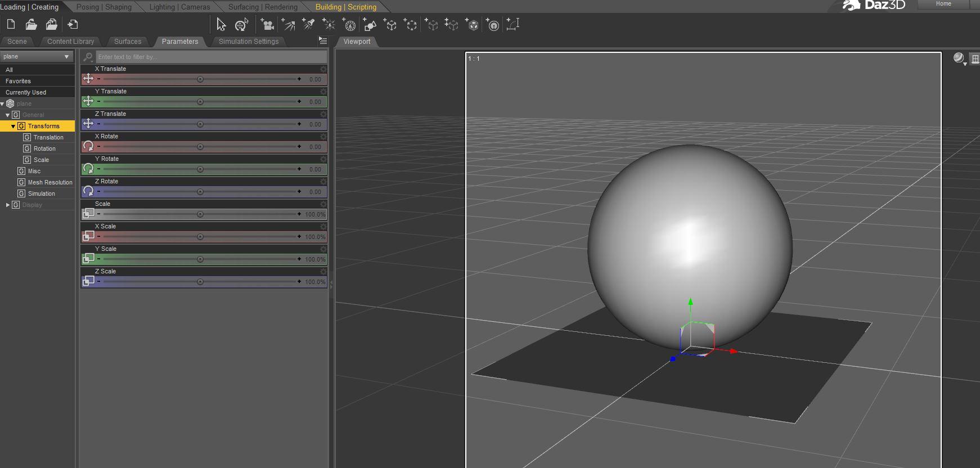
Task: Select the Simulation group in tree
Action: click(42, 193)
